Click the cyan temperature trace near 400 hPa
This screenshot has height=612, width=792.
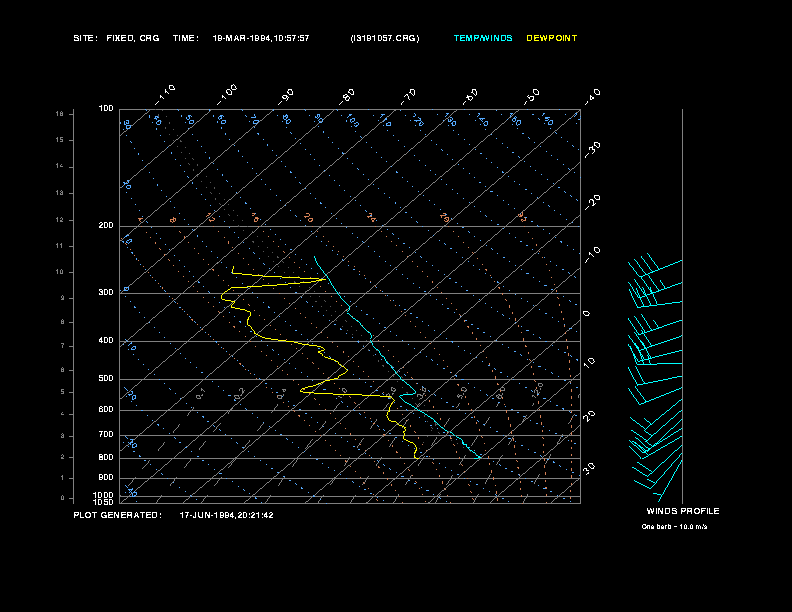click(x=371, y=341)
